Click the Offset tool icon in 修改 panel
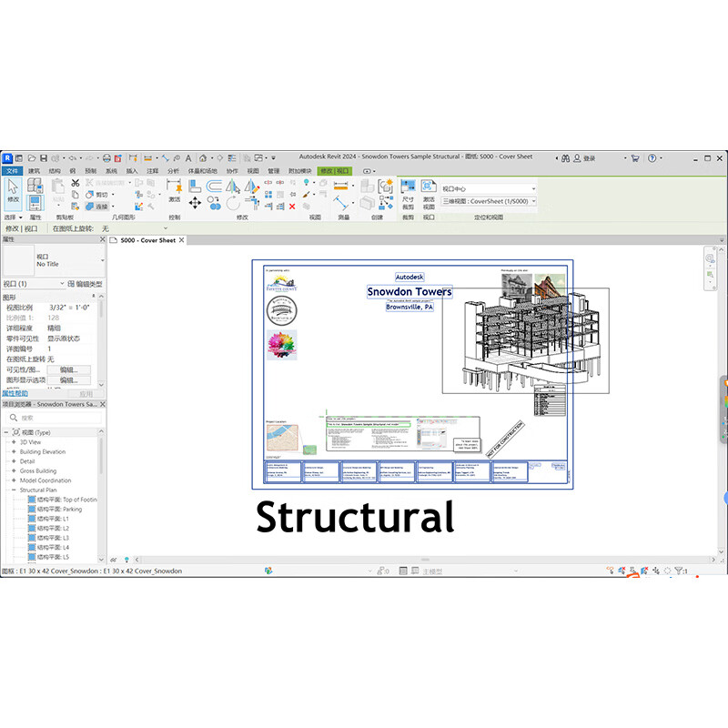Screen dimensions: 728x728 pos(214,187)
